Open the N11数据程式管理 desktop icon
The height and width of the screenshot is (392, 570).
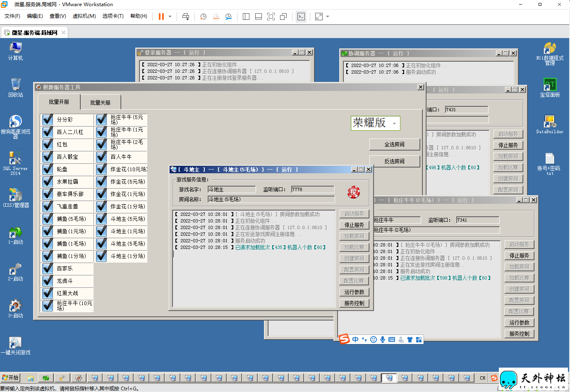[550, 54]
